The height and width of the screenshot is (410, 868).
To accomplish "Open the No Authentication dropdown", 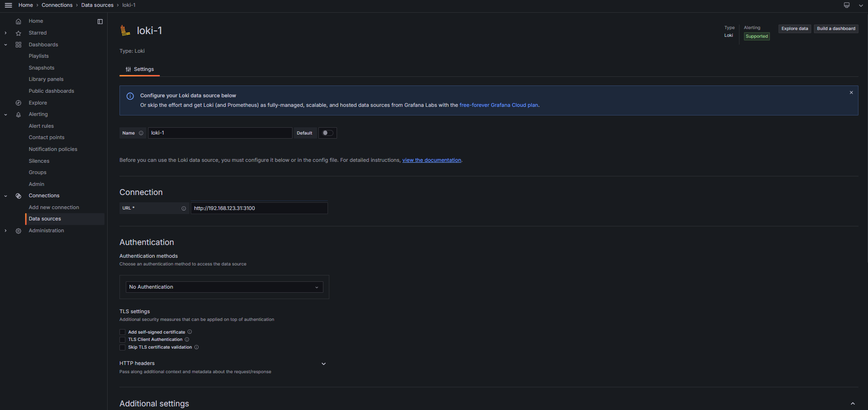I will pyautogui.click(x=224, y=287).
